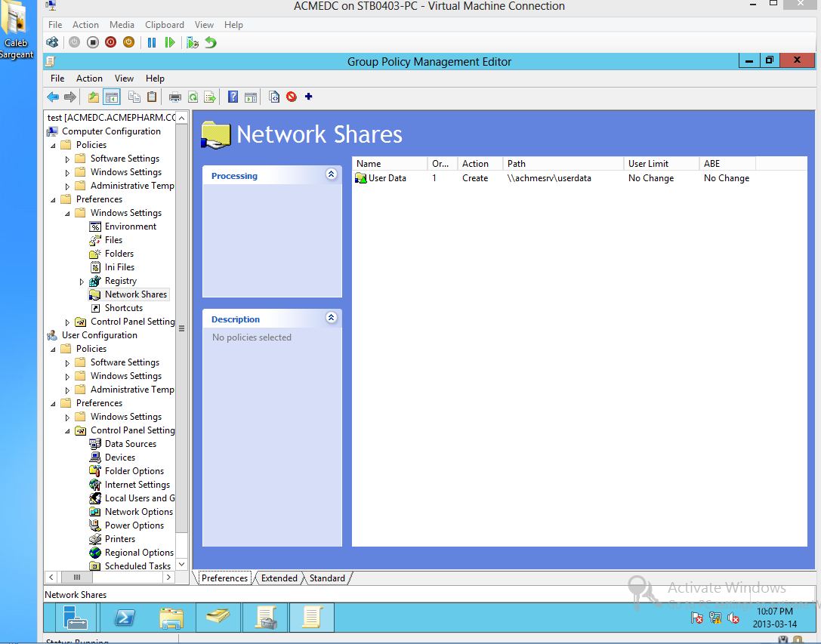Sort by the Name column header
Image resolution: width=821 pixels, height=644 pixels.
[390, 163]
